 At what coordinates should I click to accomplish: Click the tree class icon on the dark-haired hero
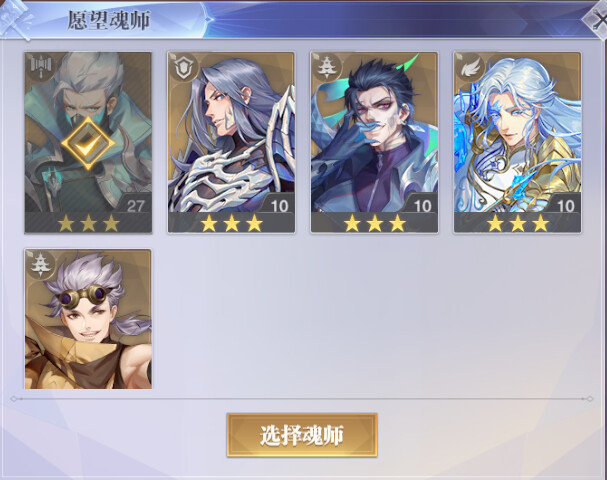pos(327,68)
